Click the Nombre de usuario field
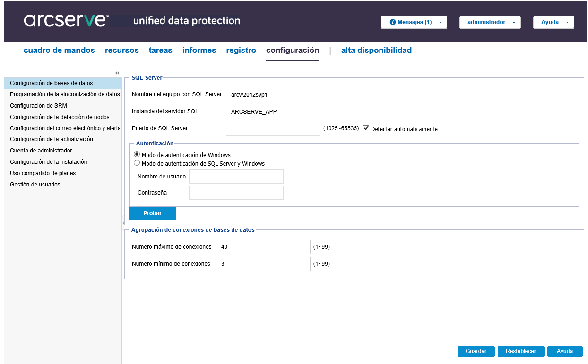The width and height of the screenshot is (588, 364). click(236, 177)
